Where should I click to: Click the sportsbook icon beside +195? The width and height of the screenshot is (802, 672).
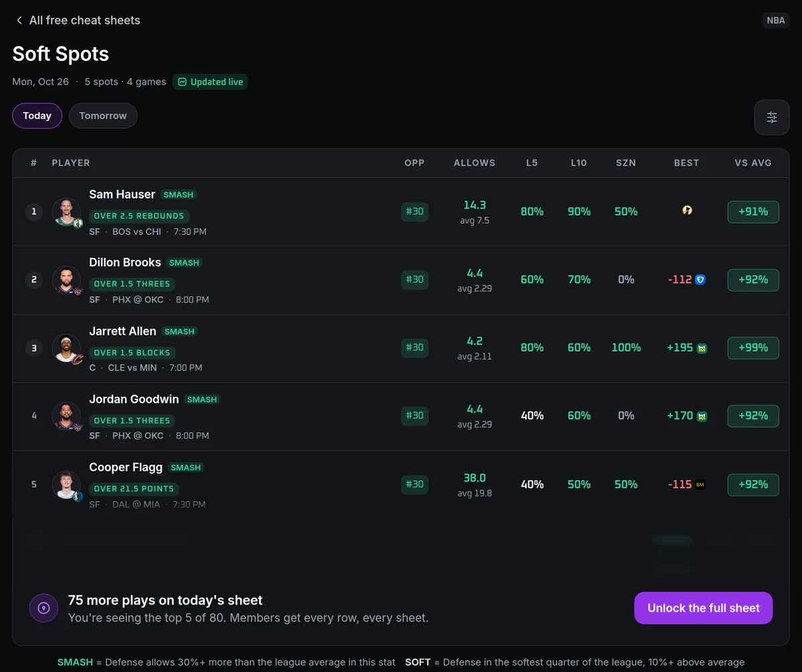tap(702, 348)
